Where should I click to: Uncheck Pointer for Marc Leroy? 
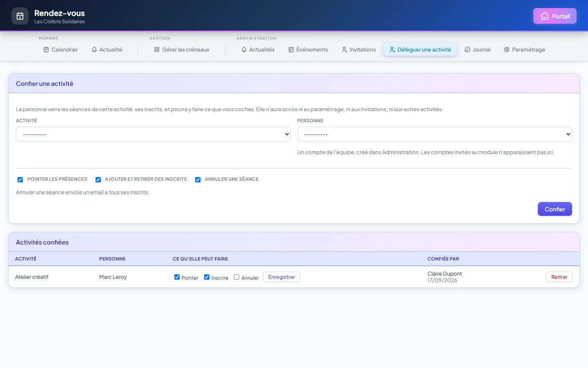[x=177, y=277]
